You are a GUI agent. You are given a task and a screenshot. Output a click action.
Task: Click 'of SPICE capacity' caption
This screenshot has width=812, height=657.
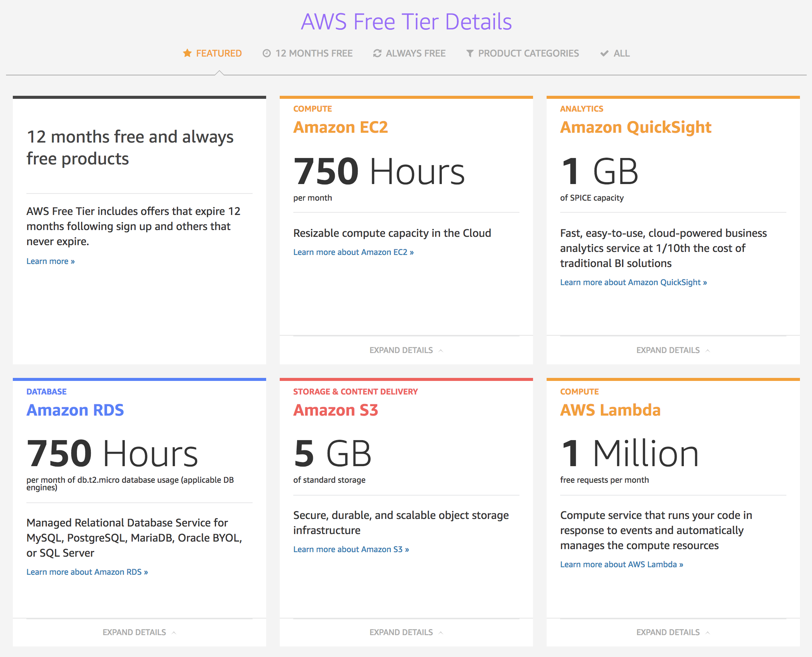point(591,198)
